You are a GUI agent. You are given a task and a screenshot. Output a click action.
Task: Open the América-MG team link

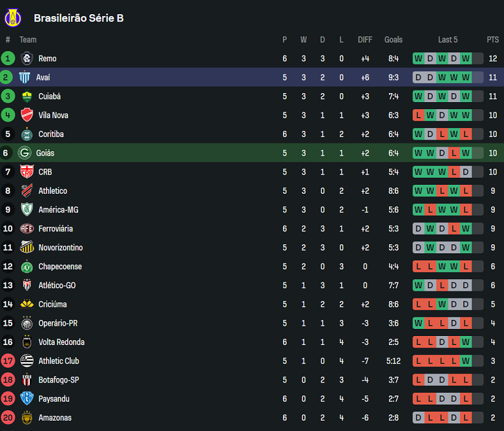[58, 210]
